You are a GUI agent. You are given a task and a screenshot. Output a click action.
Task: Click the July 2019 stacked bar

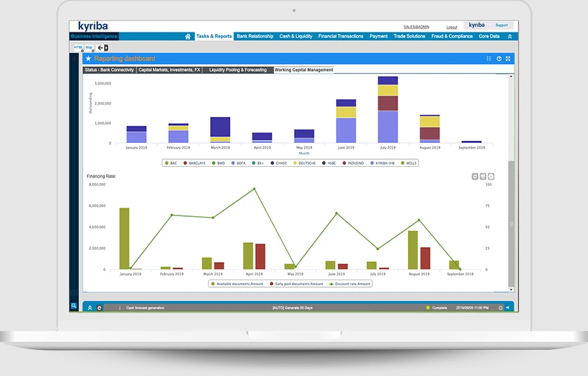coord(388,110)
